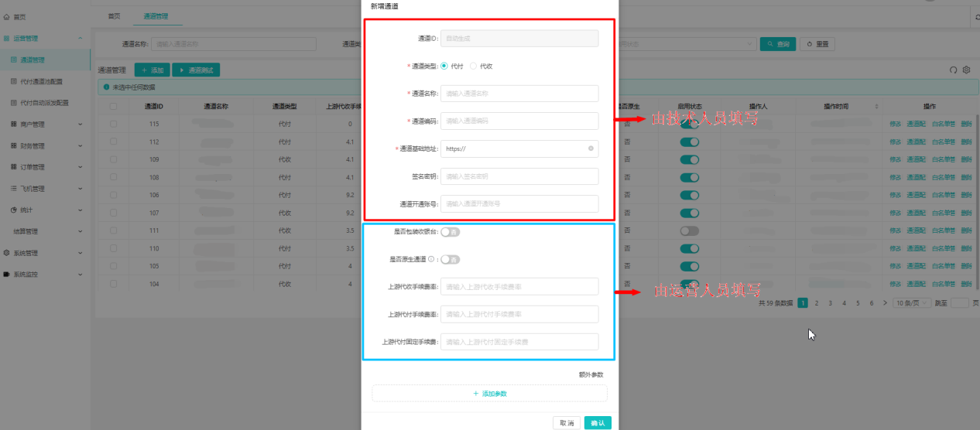This screenshot has height=430, width=980.
Task: Click the 添加 button above the table
Action: click(152, 70)
